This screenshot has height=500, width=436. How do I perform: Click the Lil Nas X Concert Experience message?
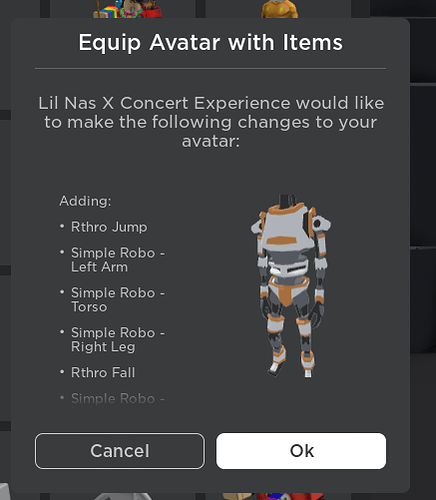[x=211, y=122]
